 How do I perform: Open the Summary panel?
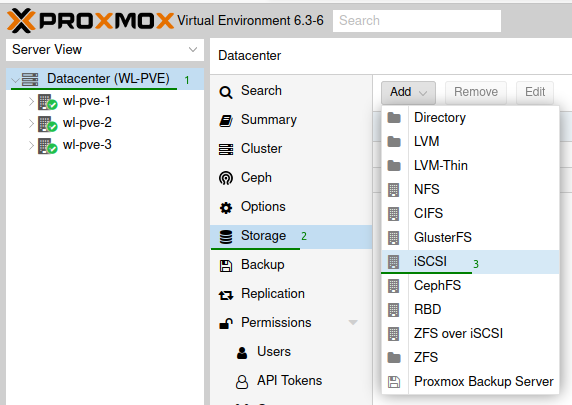point(291,120)
